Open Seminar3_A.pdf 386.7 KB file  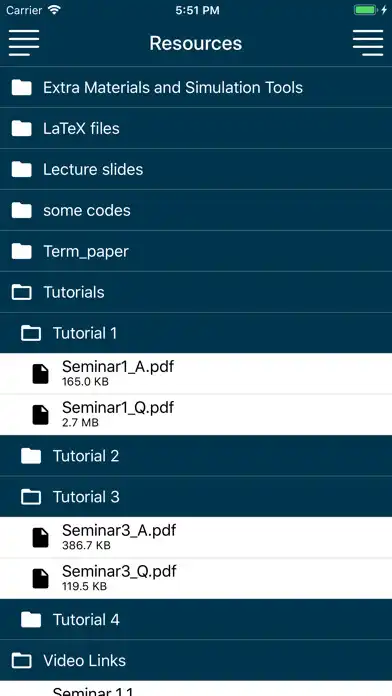[x=196, y=538]
